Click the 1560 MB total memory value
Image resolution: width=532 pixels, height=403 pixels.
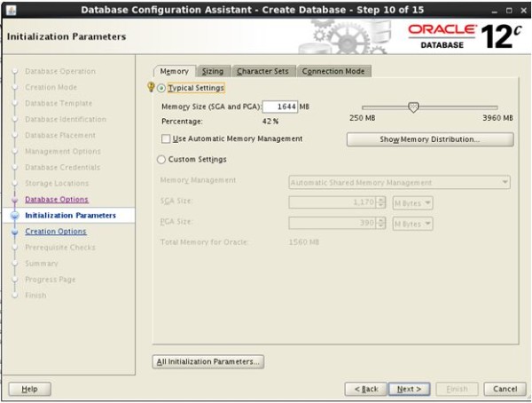coord(303,242)
